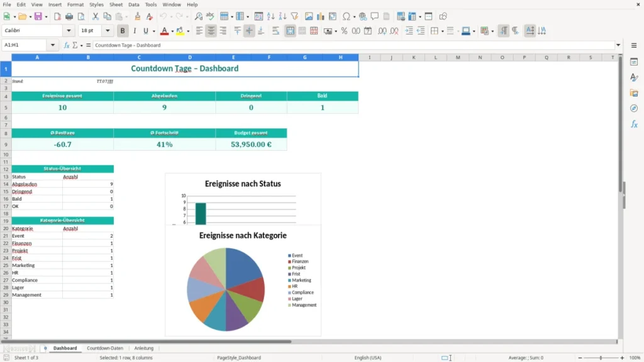Click the Sum sigma icon
Image resolution: width=644 pixels, height=362 pixels.
point(75,45)
